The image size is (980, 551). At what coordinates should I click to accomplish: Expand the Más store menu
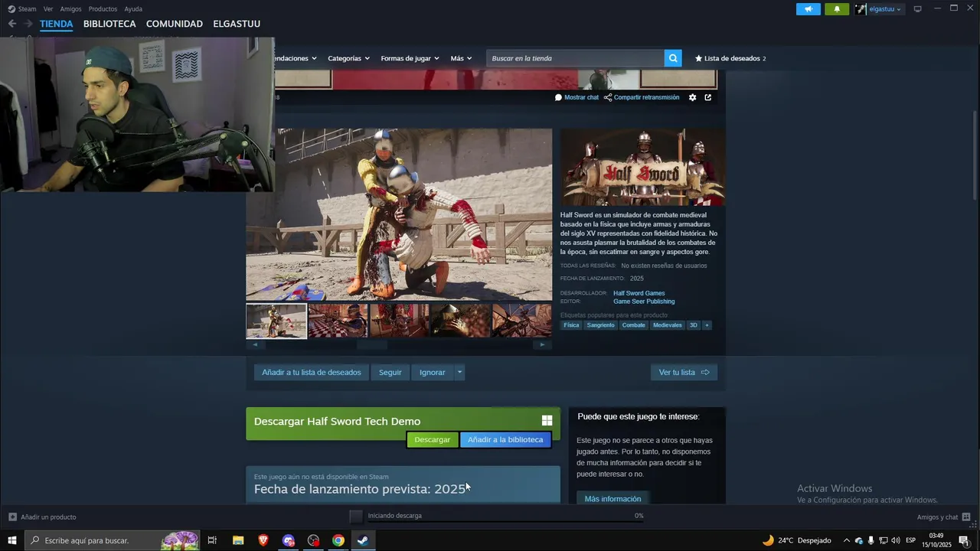[x=461, y=58]
